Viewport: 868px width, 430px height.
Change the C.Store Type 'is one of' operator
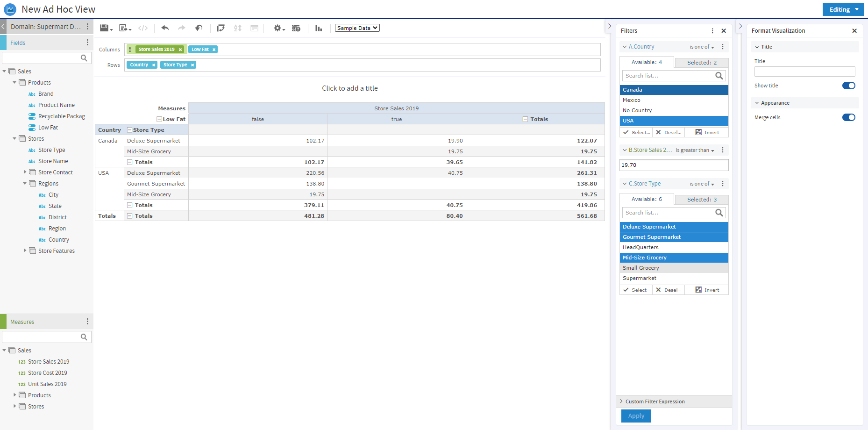click(x=702, y=184)
